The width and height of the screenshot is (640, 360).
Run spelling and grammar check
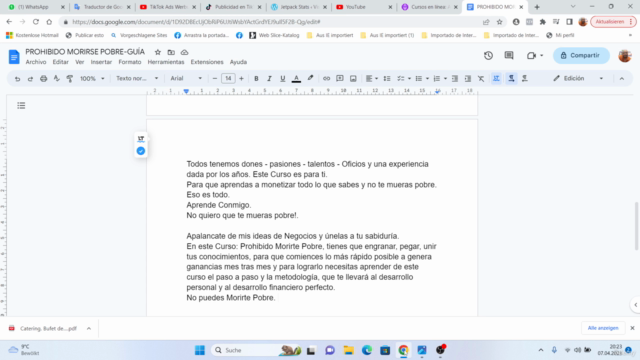[x=56, y=78]
